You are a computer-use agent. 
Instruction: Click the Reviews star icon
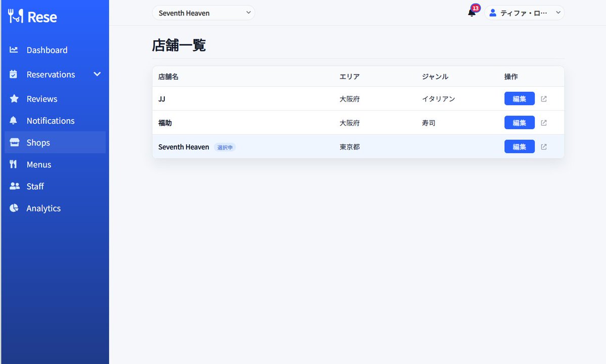(x=14, y=99)
